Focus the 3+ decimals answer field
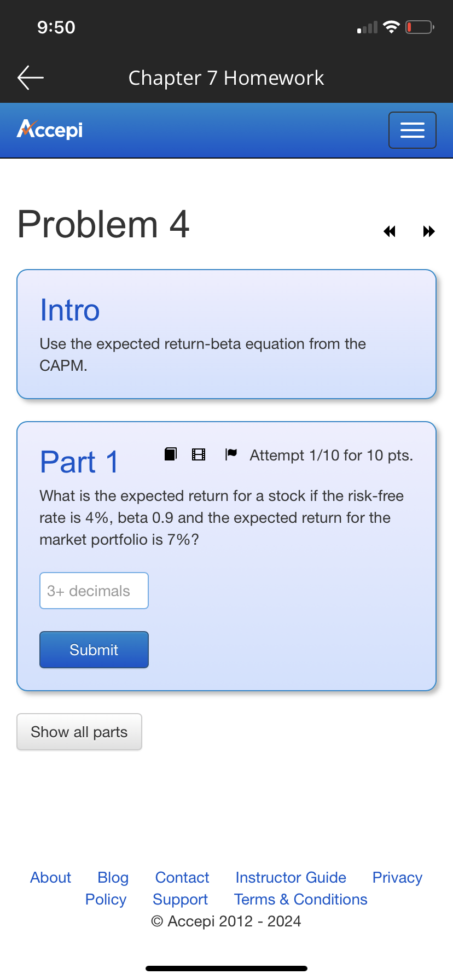 click(94, 591)
